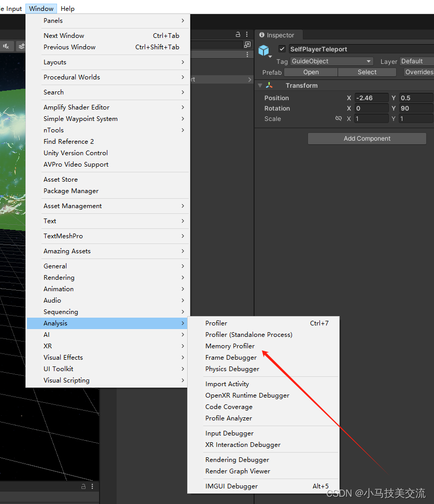Toggle the Inspector lock padlock icon
434x504 pixels.
point(238,33)
